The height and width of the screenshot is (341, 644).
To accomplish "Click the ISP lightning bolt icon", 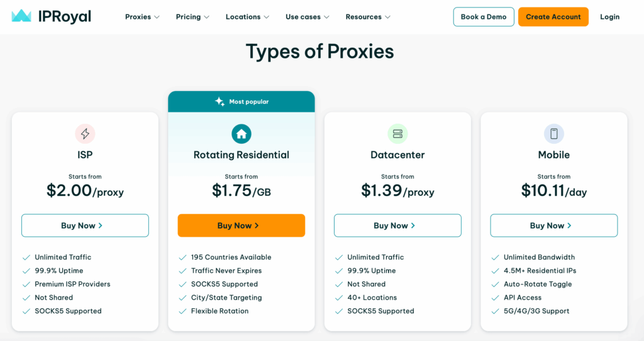I will 85,133.
